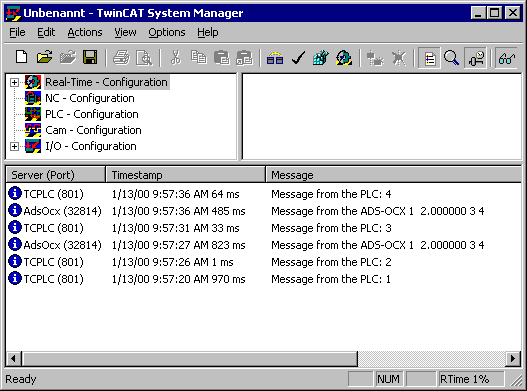Sort by Server (Port) column header
Screen dimensions: 527x391
(55, 175)
